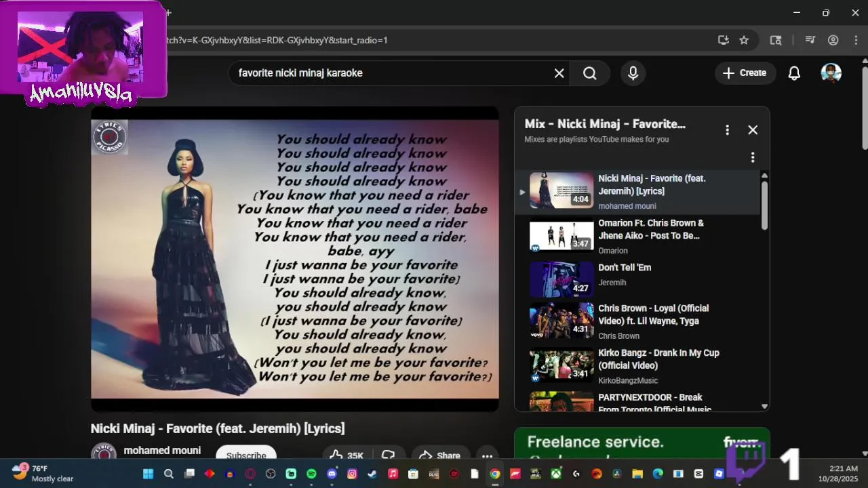
Task: Open a new Chrome tab with plus
Action: click(x=168, y=13)
